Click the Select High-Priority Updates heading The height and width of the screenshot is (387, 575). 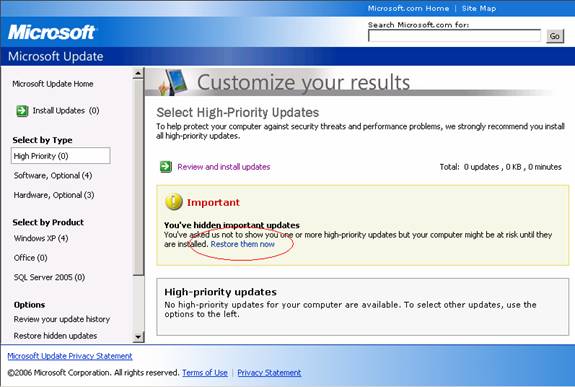[238, 112]
